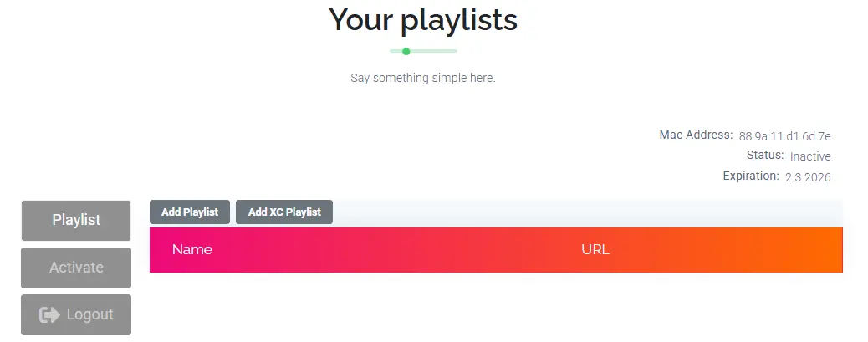Image resolution: width=868 pixels, height=342 pixels.
Task: Switch to the Activate sidebar tab
Action: coord(76,268)
